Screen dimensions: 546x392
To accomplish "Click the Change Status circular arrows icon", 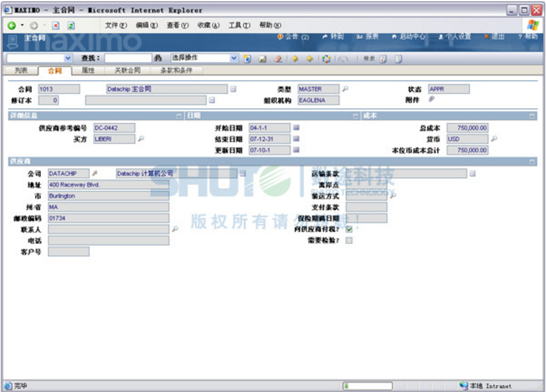I will (x=326, y=59).
